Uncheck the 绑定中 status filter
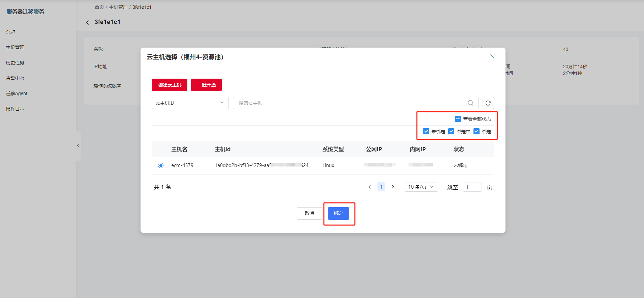Image resolution: width=644 pixels, height=298 pixels. click(451, 131)
